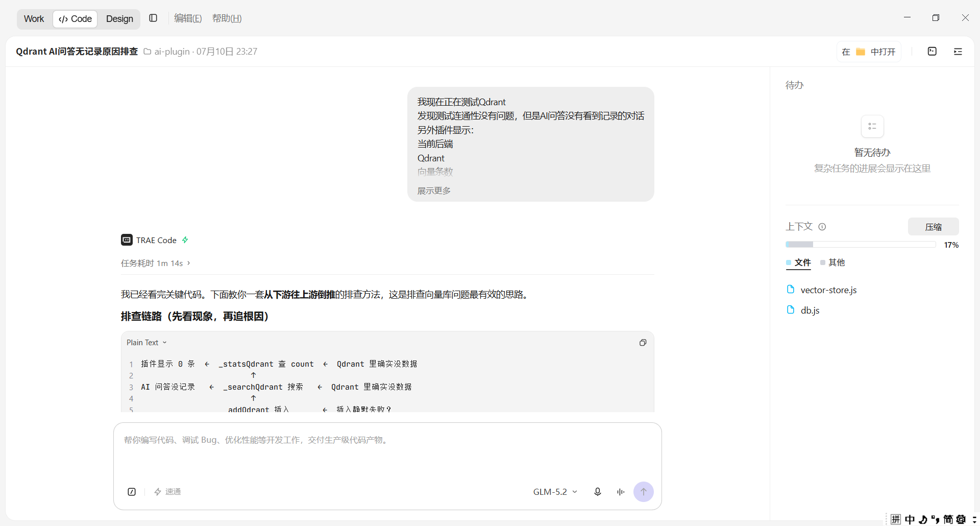Select the 其他 context tab

point(832,262)
